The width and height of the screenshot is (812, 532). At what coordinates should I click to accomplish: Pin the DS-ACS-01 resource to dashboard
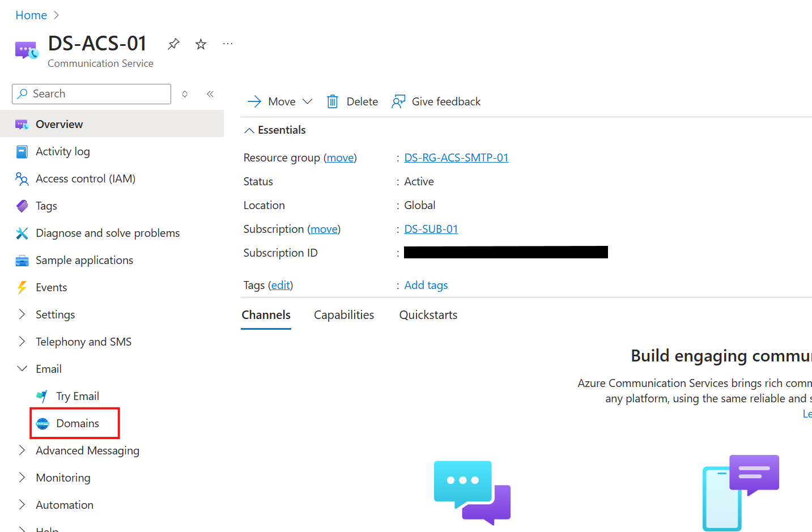point(173,44)
